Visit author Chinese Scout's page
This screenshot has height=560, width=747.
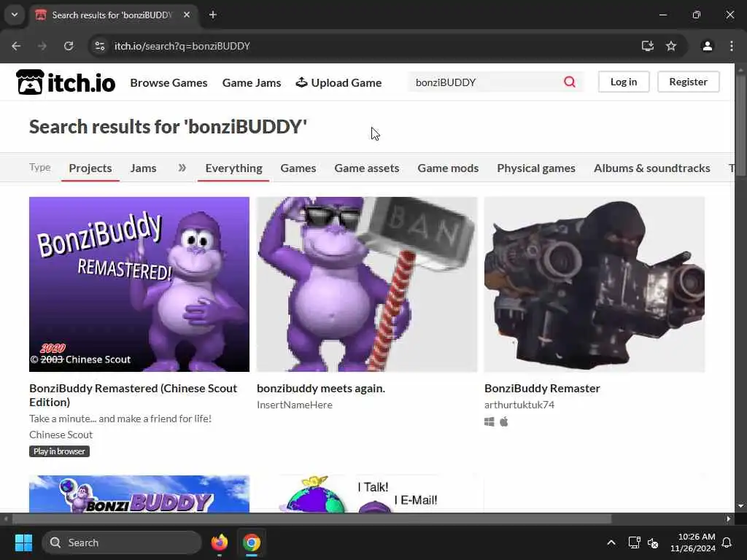pyautogui.click(x=61, y=435)
